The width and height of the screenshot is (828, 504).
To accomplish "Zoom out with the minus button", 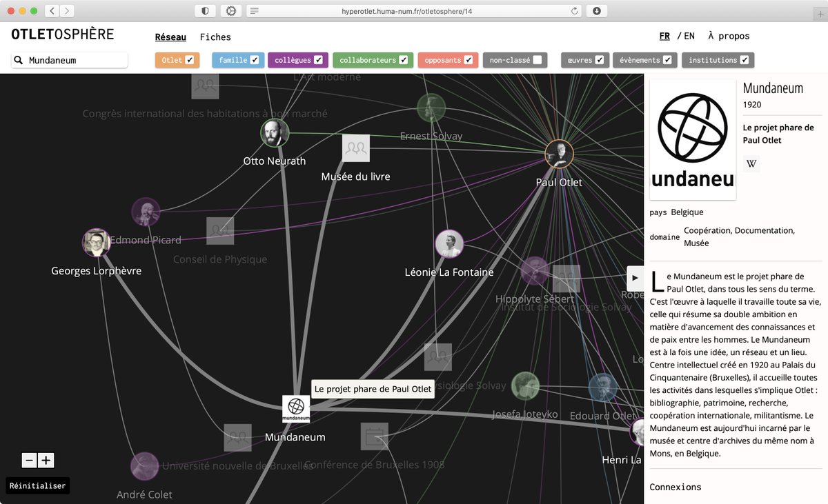I will click(29, 461).
